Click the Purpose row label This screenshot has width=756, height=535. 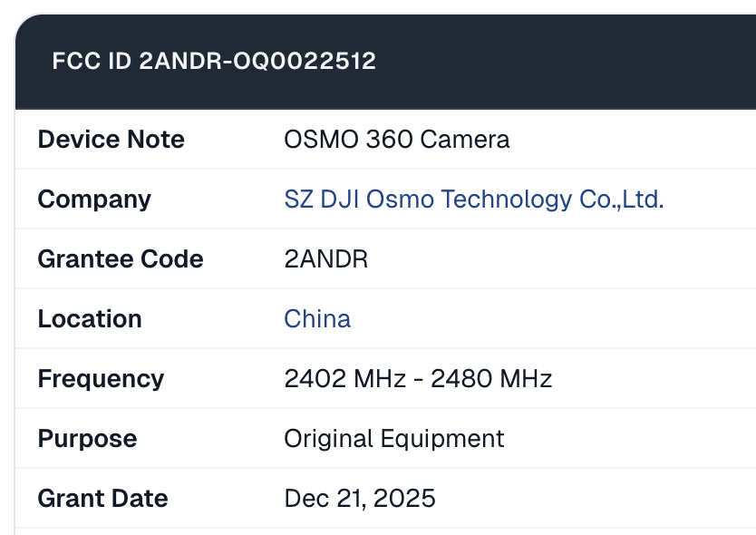(87, 439)
